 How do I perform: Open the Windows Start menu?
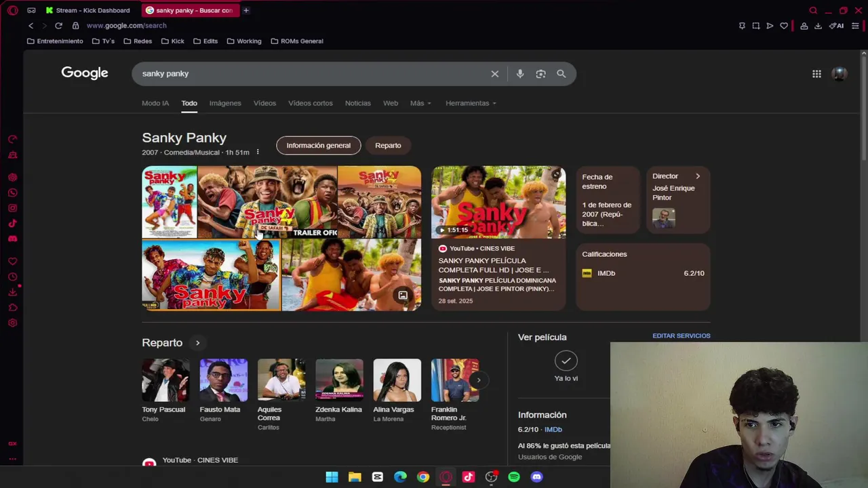pos(332,477)
